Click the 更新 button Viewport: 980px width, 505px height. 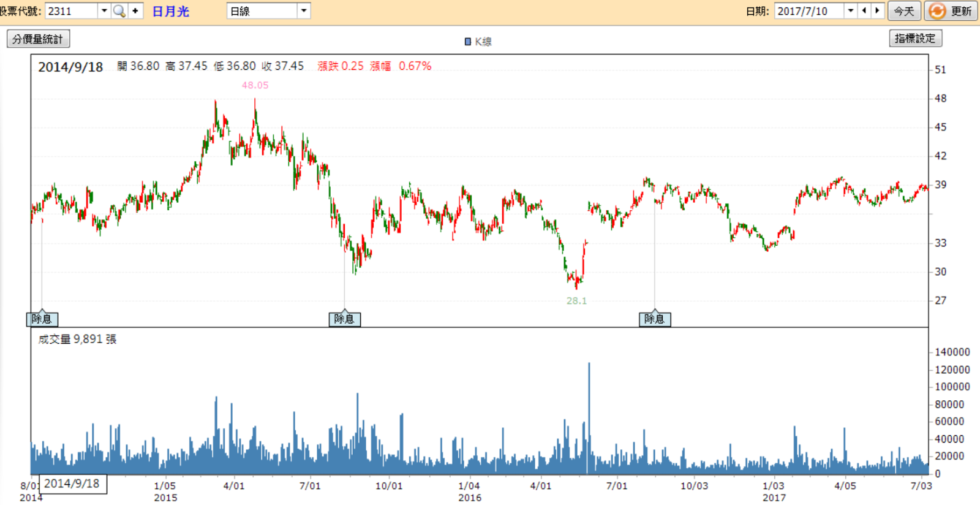951,11
